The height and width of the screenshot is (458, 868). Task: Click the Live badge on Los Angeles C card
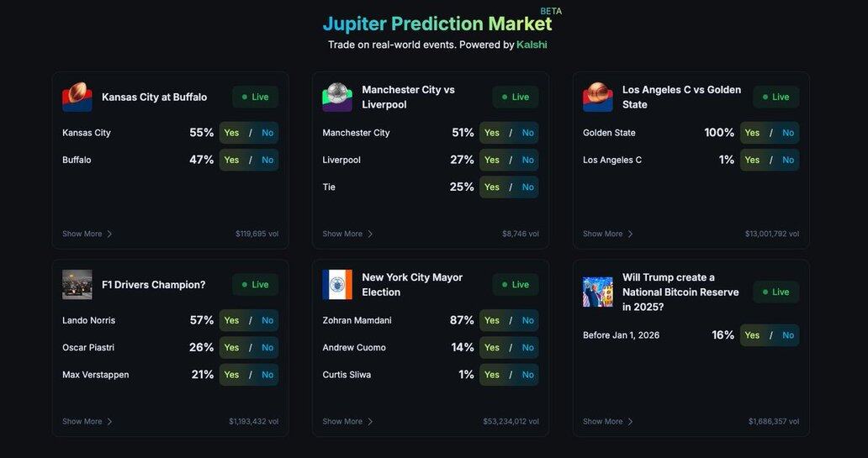click(x=775, y=97)
